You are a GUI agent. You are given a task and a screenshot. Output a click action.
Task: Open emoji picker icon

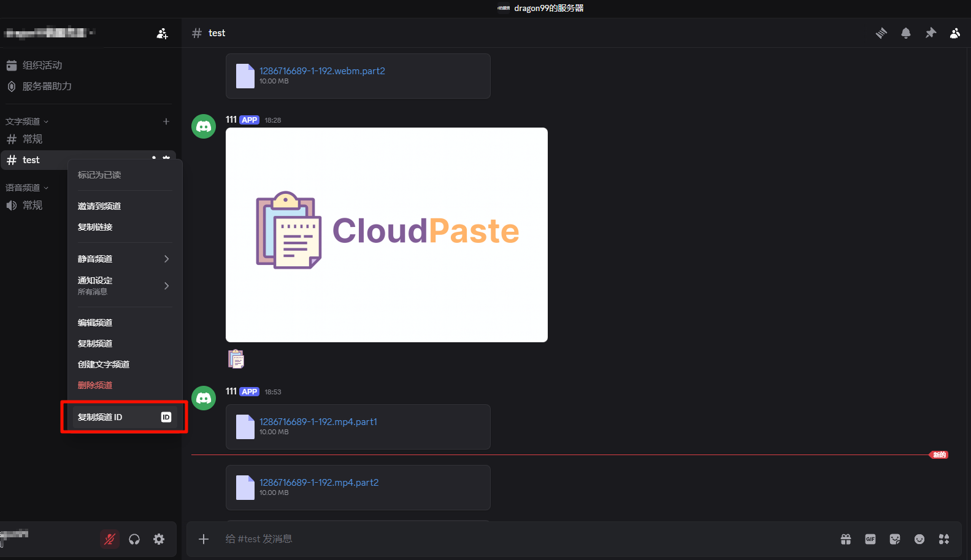pos(919,539)
